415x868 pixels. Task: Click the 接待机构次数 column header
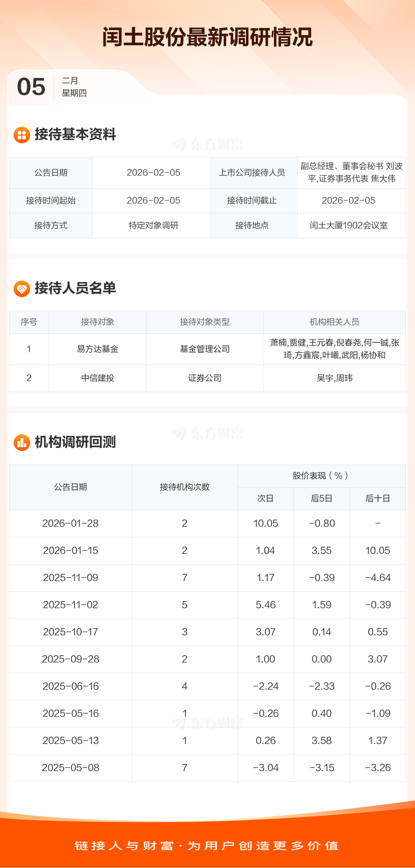click(185, 487)
